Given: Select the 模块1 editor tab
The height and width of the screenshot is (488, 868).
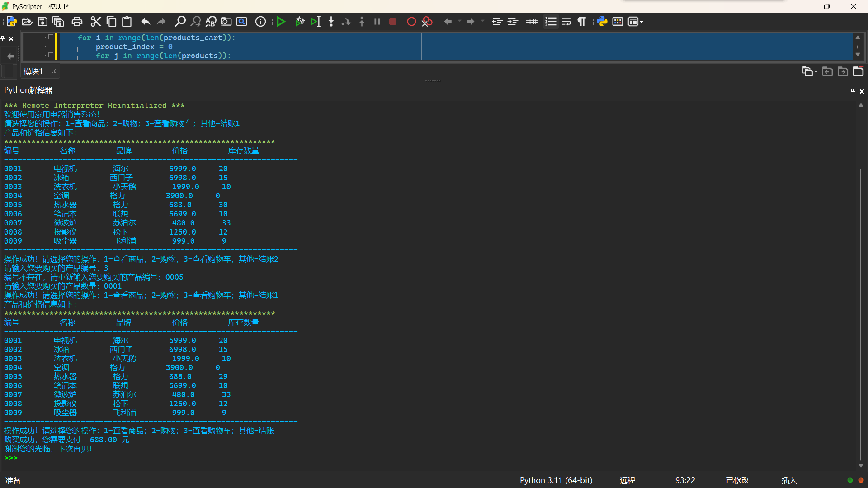Looking at the screenshot, I should click(33, 71).
